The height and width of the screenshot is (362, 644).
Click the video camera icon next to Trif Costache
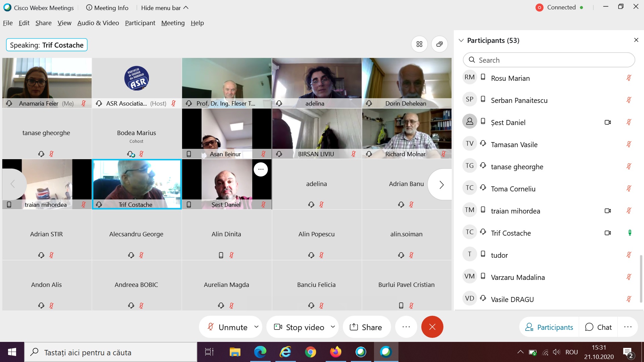coord(607,233)
